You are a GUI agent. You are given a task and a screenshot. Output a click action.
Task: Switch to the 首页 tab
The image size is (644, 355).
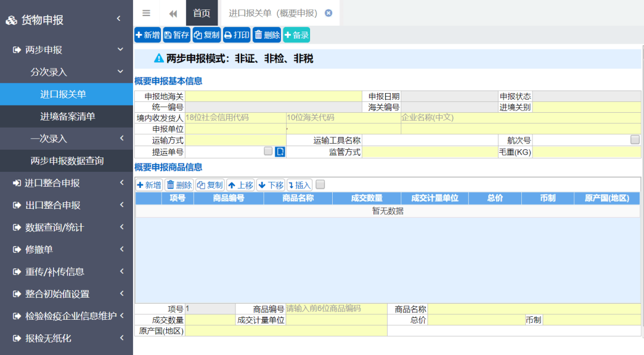(x=202, y=13)
